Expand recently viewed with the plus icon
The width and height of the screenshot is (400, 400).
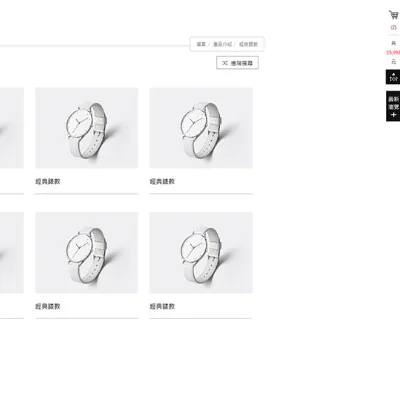394,115
